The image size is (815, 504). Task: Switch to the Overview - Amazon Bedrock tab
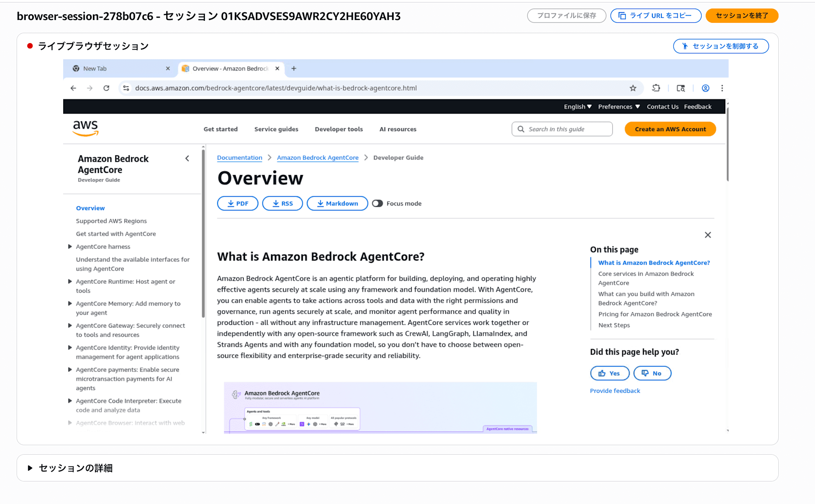tap(231, 68)
